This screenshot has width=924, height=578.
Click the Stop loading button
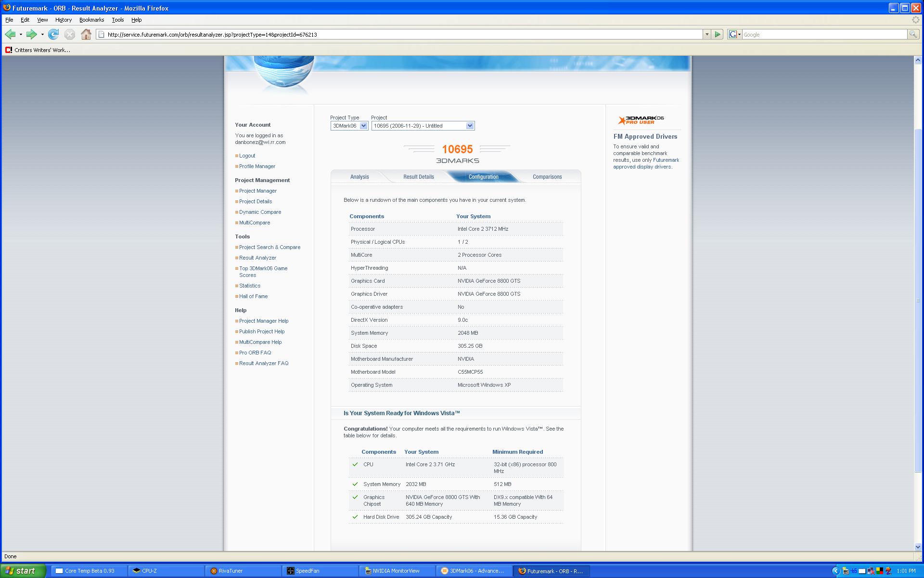[70, 34]
